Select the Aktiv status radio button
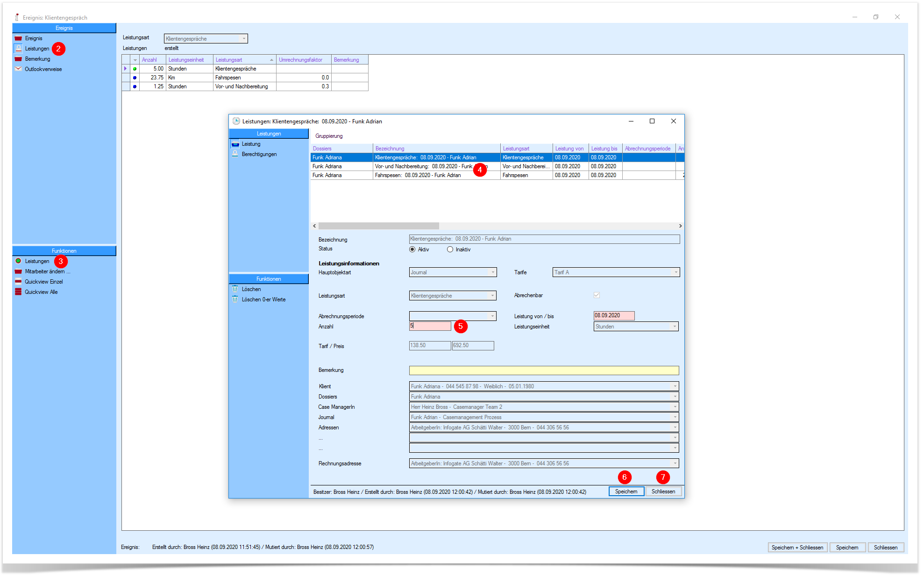This screenshot has width=924, height=577. click(412, 249)
